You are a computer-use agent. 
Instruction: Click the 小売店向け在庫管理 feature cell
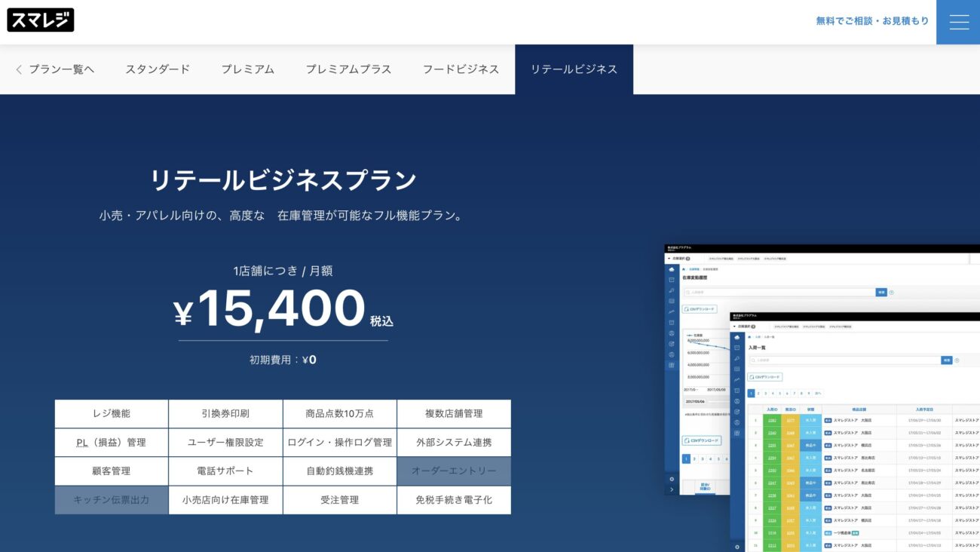click(x=225, y=500)
